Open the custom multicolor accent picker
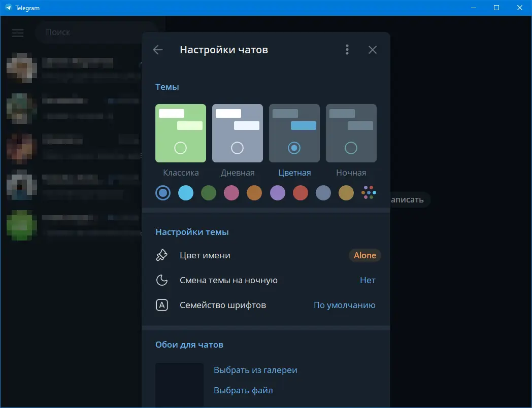The height and width of the screenshot is (408, 532). pyautogui.click(x=369, y=193)
